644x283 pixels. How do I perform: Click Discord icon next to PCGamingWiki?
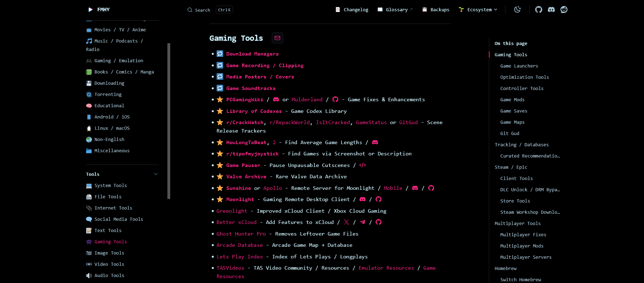tap(276, 99)
